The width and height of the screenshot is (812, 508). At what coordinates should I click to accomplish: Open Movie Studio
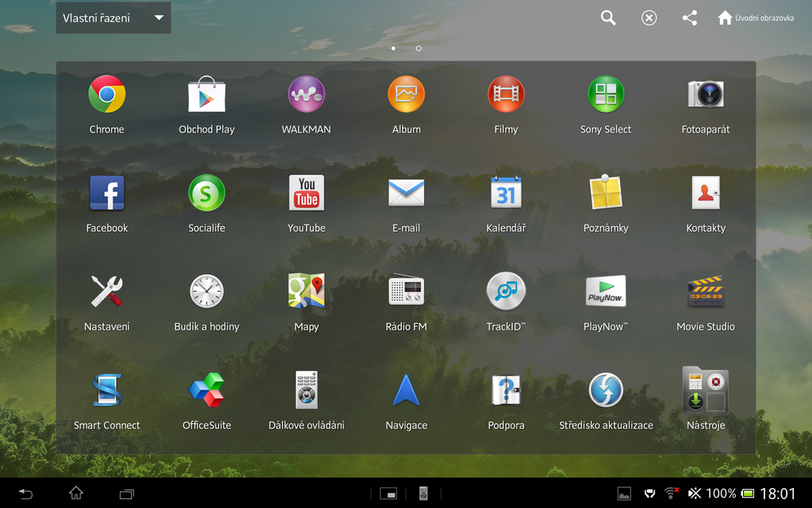[706, 291]
